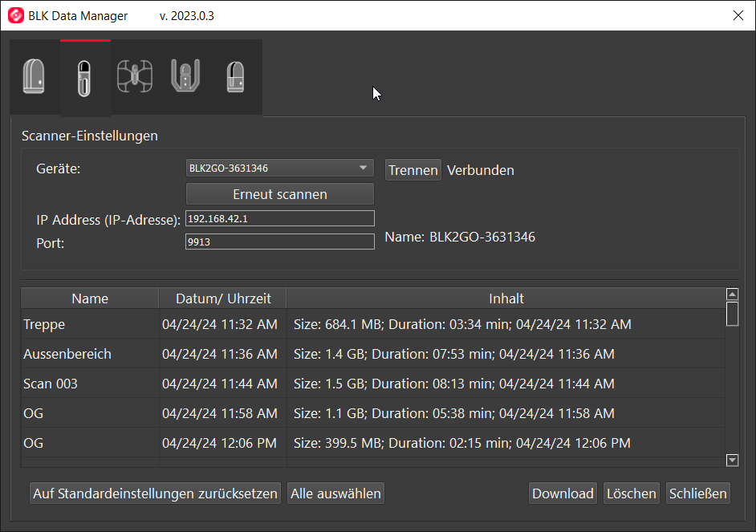Image resolution: width=756 pixels, height=532 pixels.
Task: Click content cell with Size 1.1 GB
Action: 506,413
